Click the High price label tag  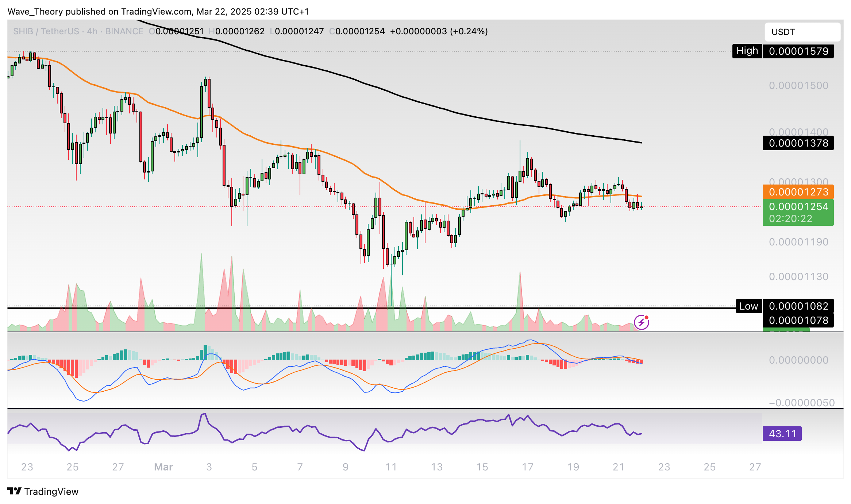747,51
